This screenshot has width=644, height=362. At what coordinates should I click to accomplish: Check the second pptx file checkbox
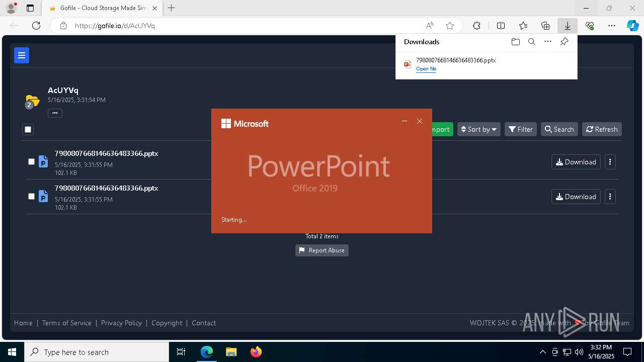pyautogui.click(x=31, y=197)
